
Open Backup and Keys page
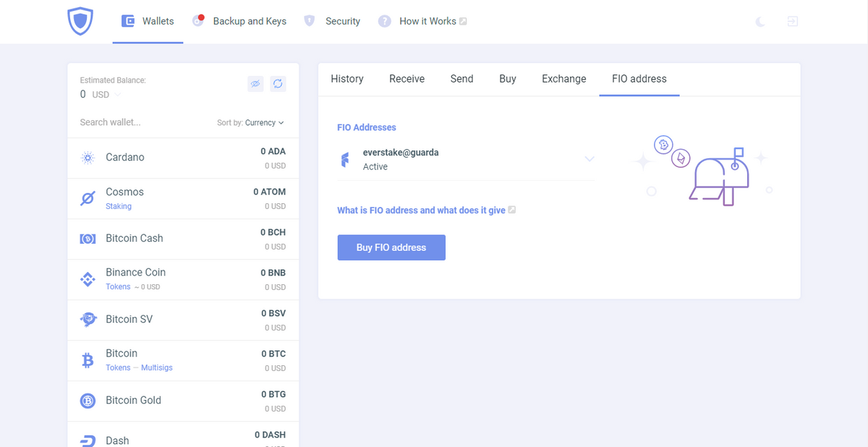point(239,21)
